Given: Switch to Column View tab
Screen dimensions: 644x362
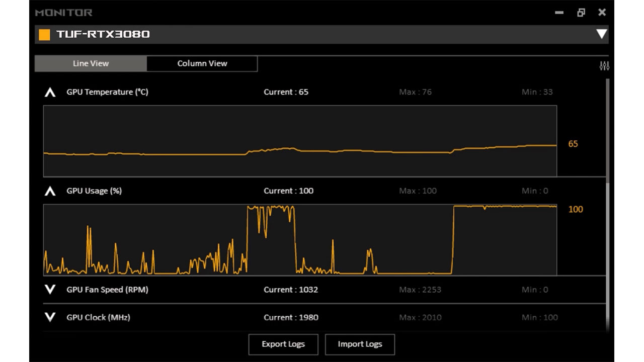Looking at the screenshot, I should click(x=202, y=63).
